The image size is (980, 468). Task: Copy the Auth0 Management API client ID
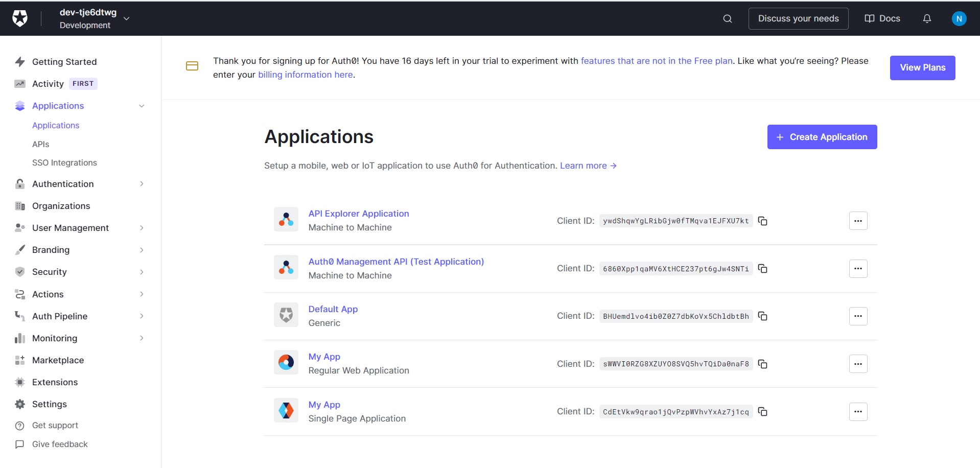(x=763, y=269)
